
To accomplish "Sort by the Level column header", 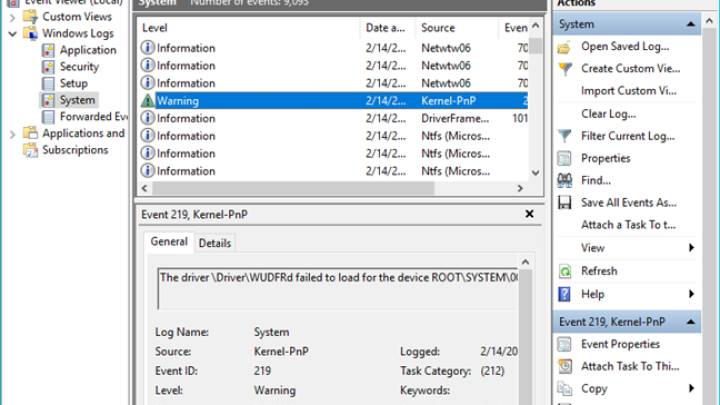I will (248, 28).
